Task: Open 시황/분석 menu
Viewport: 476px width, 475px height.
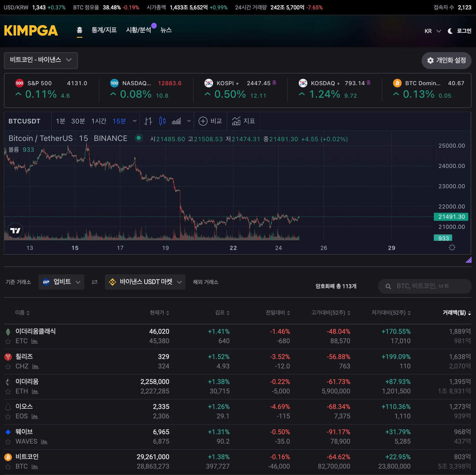Action: coord(139,30)
